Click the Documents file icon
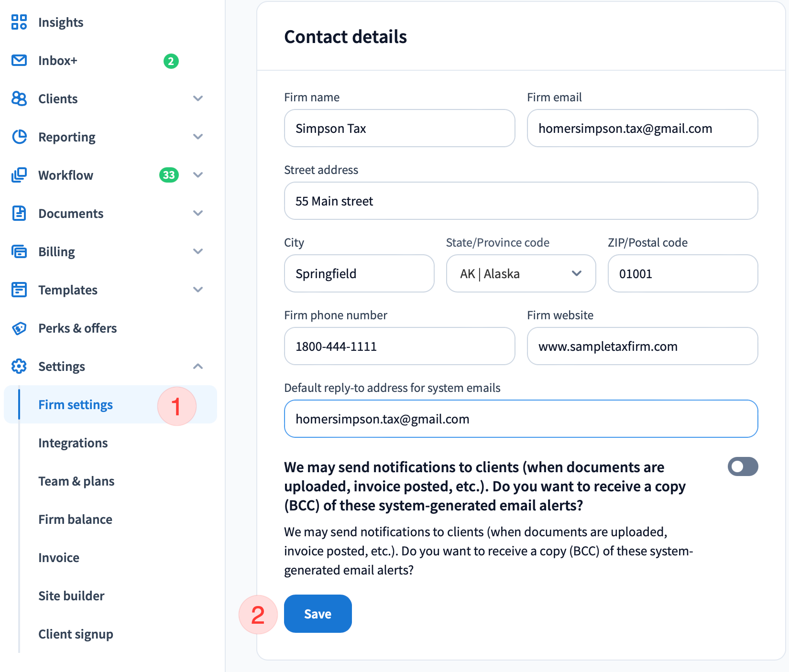This screenshot has height=672, width=789. click(19, 213)
